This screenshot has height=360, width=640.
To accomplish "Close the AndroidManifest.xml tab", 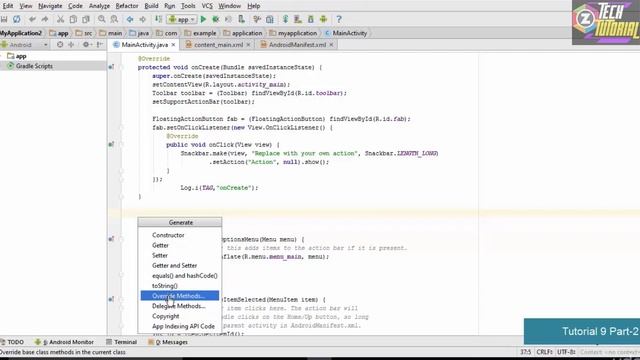I will pyautogui.click(x=331, y=44).
